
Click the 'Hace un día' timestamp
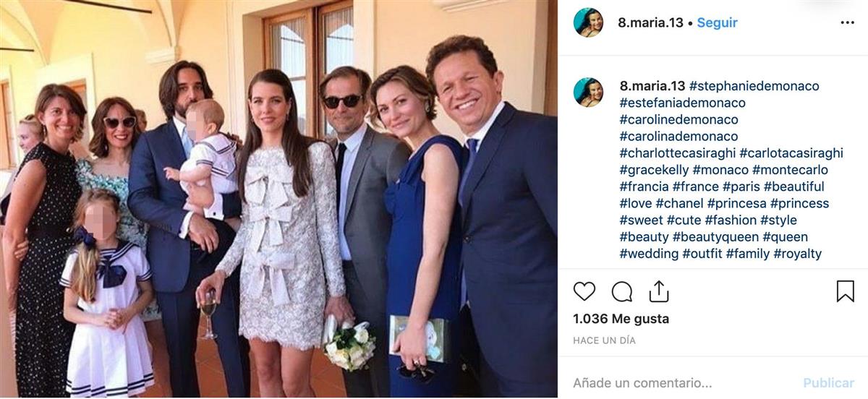[x=604, y=340]
